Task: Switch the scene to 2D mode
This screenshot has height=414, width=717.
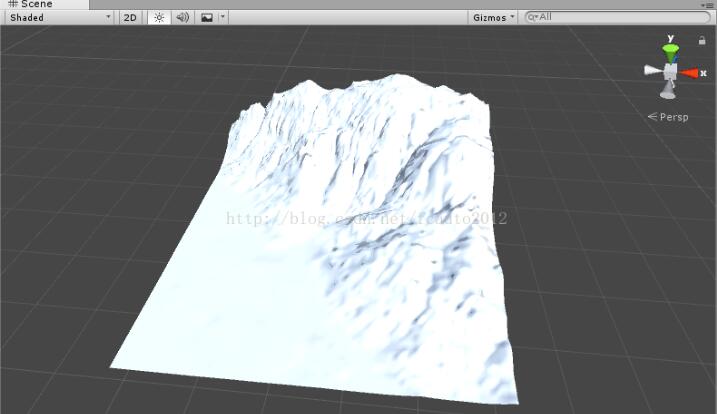Action: tap(130, 17)
